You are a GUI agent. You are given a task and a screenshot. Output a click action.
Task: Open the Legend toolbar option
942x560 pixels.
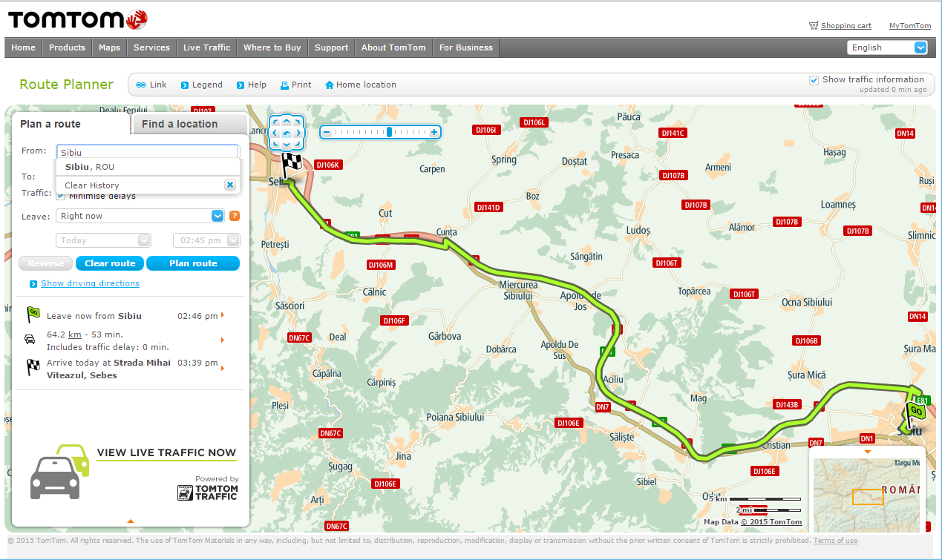(x=201, y=85)
